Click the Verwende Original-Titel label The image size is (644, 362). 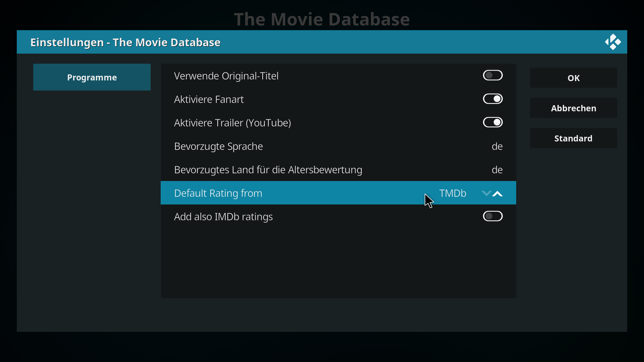click(x=226, y=76)
